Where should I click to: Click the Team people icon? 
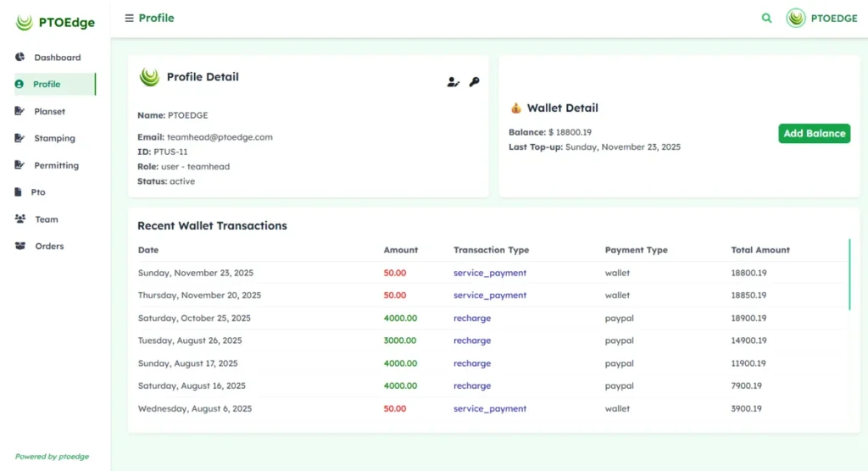(x=20, y=219)
